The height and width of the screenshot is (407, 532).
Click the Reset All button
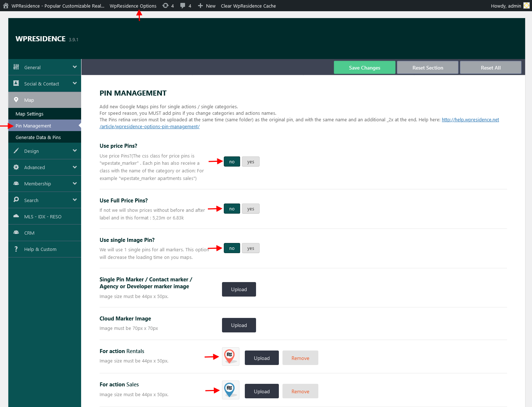click(491, 67)
